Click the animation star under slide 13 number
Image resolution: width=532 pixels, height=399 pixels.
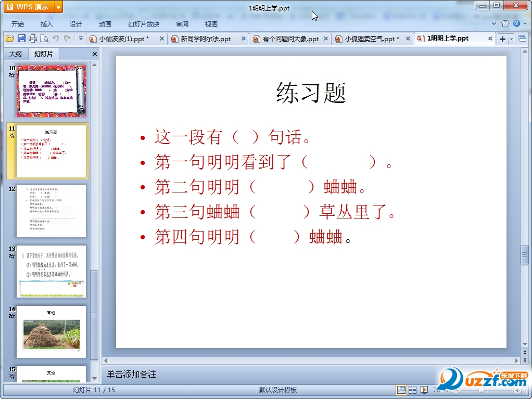(x=12, y=256)
